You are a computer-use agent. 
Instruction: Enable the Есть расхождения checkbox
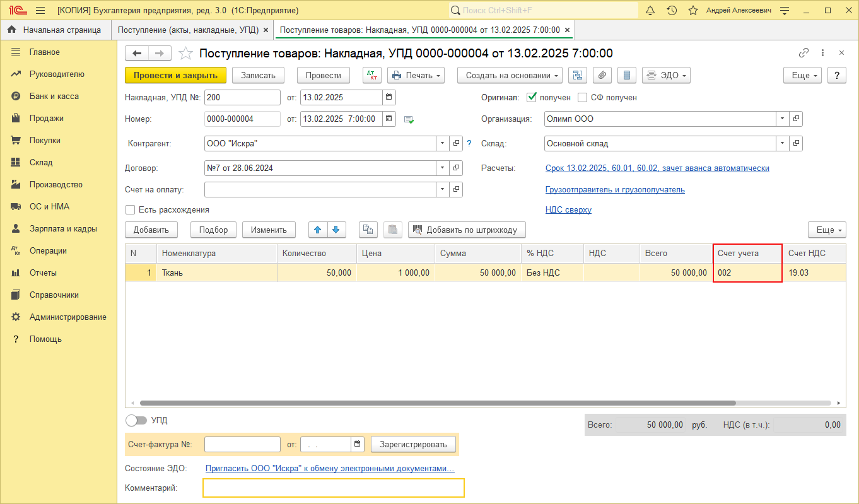tap(131, 209)
